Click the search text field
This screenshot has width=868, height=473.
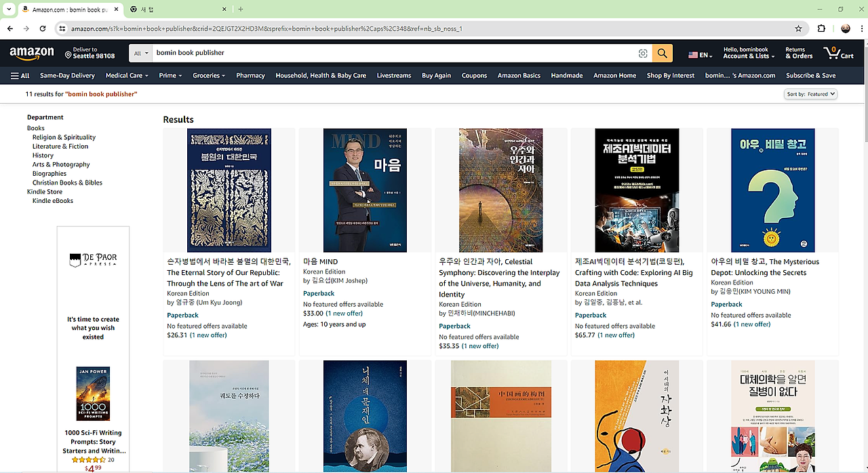point(393,53)
